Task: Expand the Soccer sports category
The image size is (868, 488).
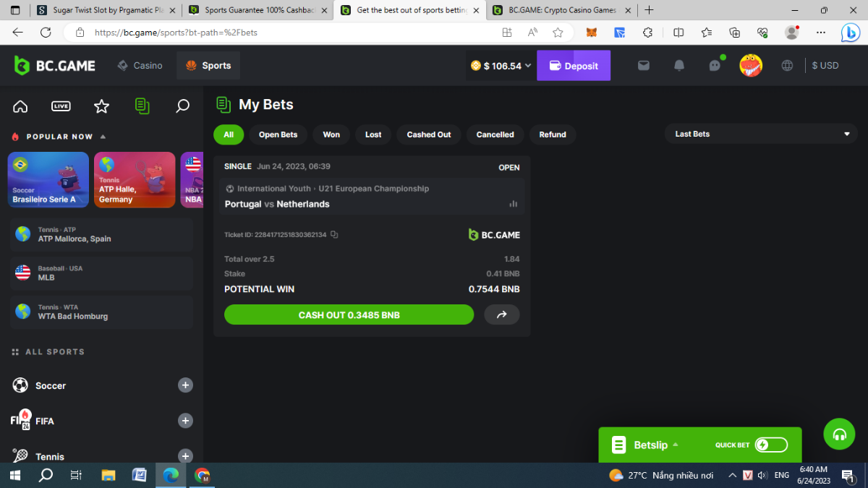Action: [x=185, y=385]
